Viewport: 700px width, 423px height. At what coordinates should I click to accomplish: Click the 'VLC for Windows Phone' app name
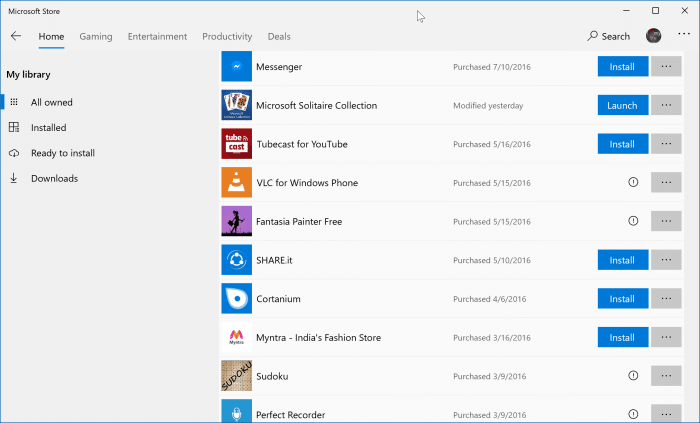(x=307, y=183)
